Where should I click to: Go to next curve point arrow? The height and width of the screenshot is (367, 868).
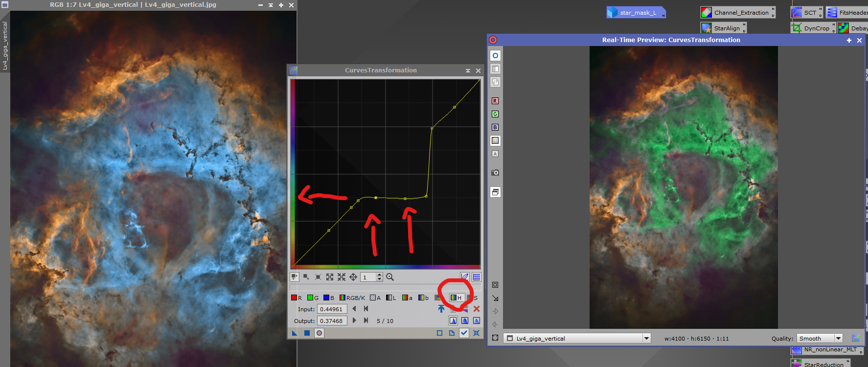(x=354, y=321)
